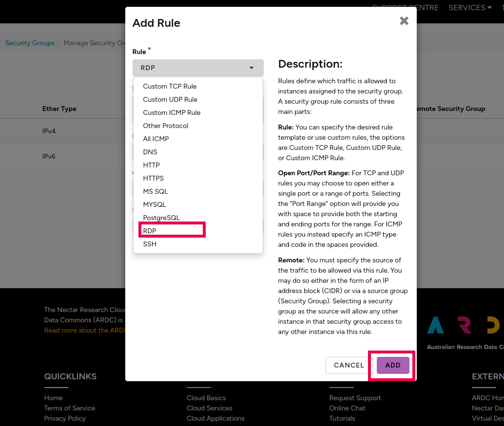Open Cloud Applications footer link
The width and height of the screenshot is (504, 426).
215,419
